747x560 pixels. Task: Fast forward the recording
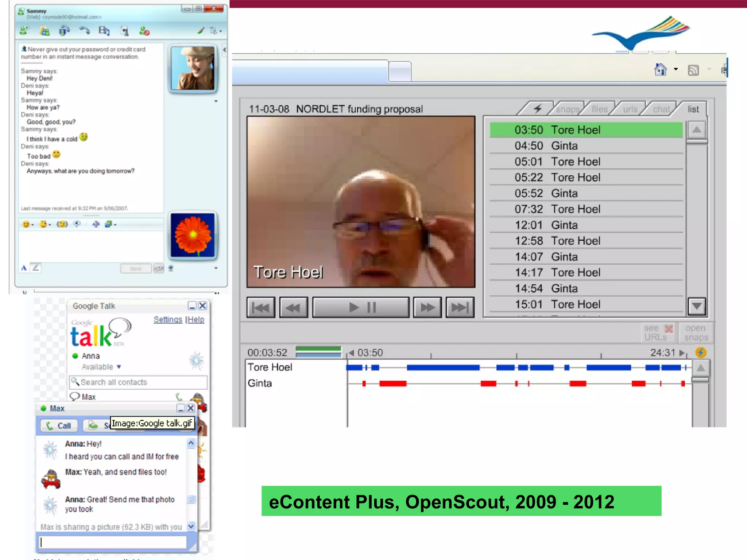(x=427, y=308)
